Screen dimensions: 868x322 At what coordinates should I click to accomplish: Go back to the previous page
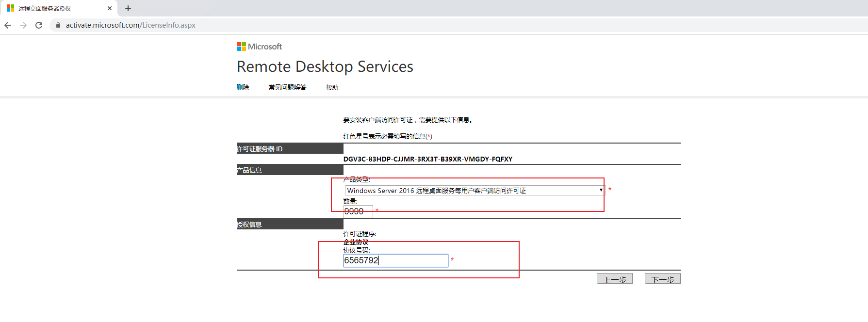click(x=8, y=25)
